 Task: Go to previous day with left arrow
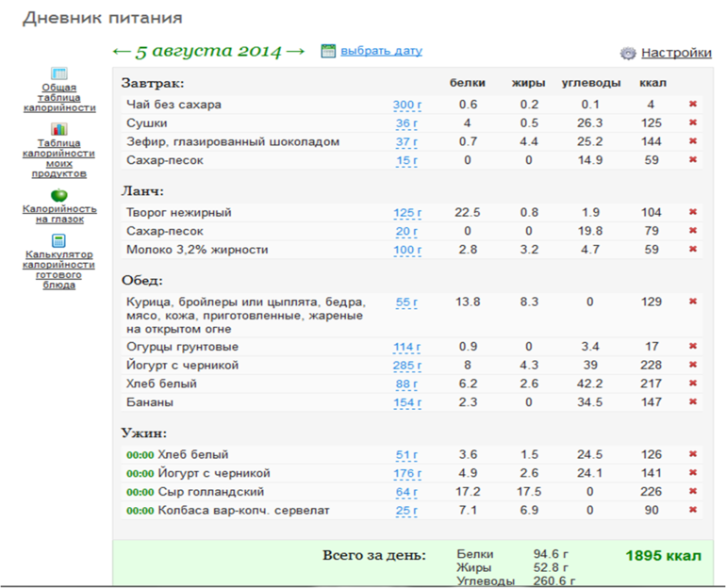click(121, 51)
